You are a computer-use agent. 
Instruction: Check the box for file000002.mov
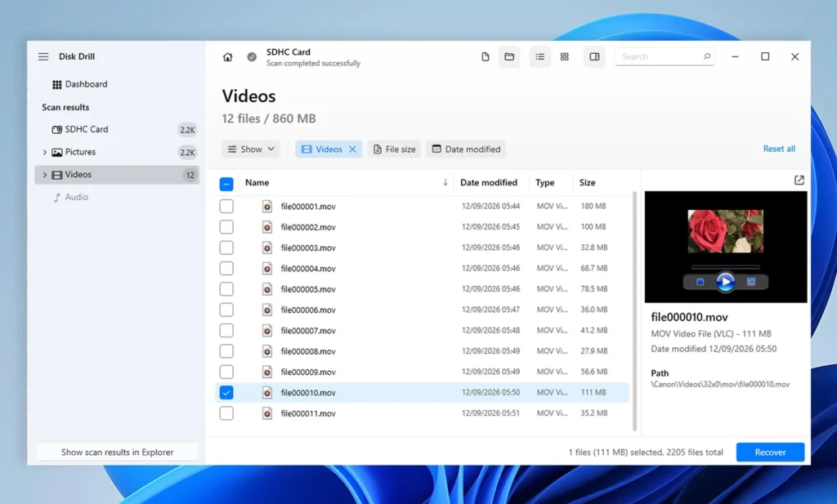[x=226, y=227]
